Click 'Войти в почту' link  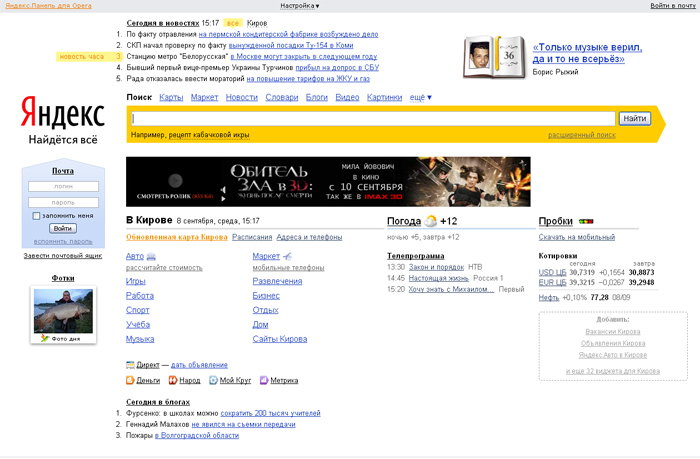pyautogui.click(x=673, y=6)
